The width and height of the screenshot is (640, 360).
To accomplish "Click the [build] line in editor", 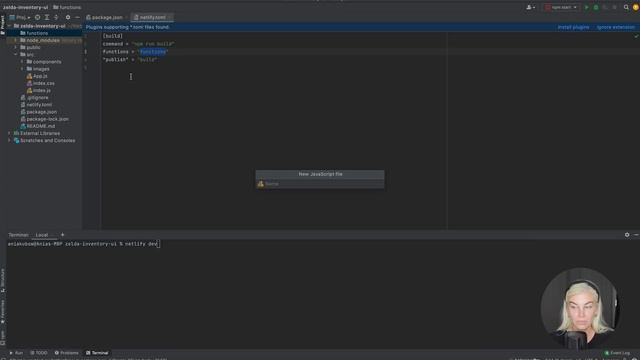I will tap(113, 36).
